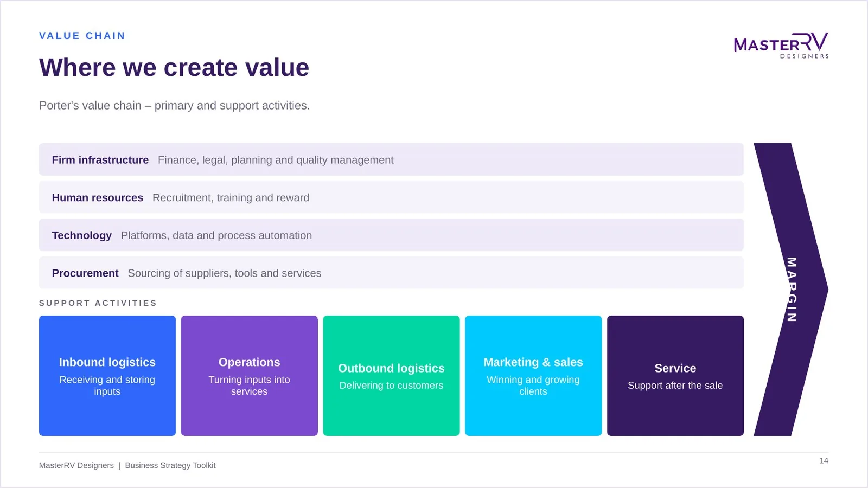Select the Technology support row
Screen dimensions: 868x488
click(391, 235)
